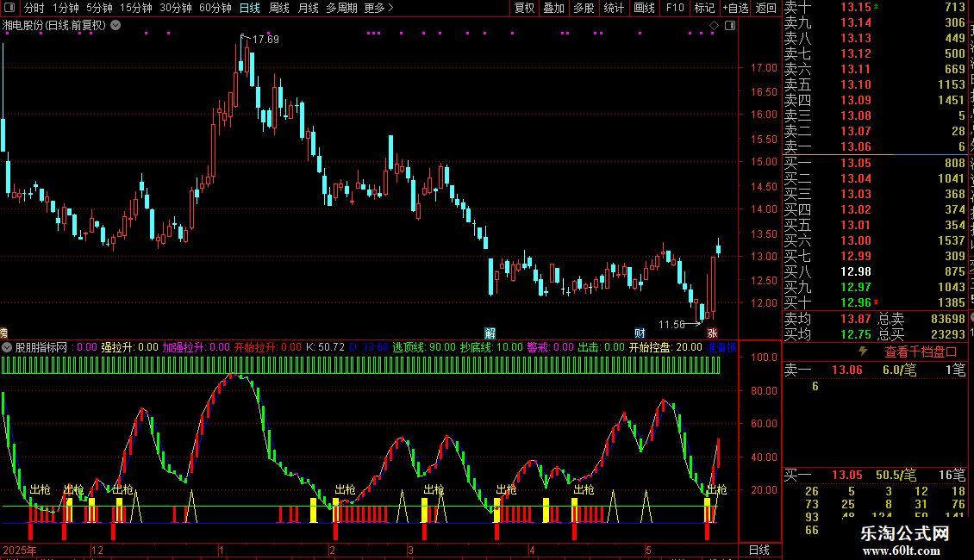This screenshot has height=560, width=974.
Task: Switch to the 60分钟 period
Action: tap(215, 8)
